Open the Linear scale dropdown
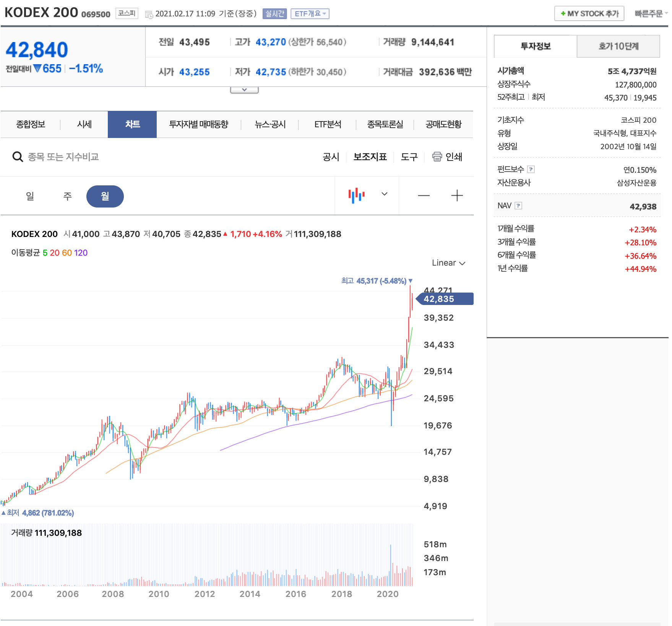Image resolution: width=672 pixels, height=626 pixels. click(448, 263)
